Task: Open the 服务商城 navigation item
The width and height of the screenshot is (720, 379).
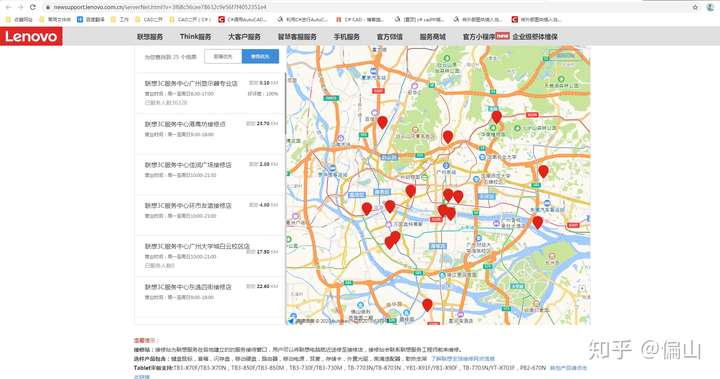Action: pos(433,37)
